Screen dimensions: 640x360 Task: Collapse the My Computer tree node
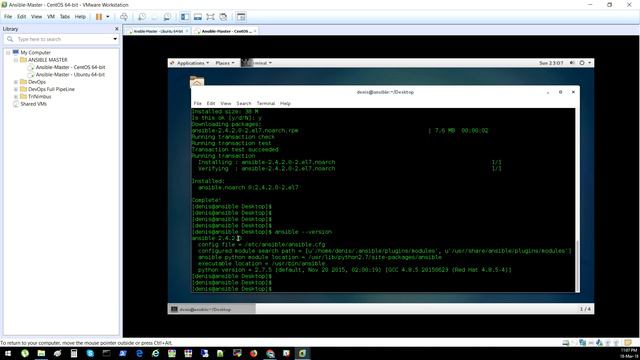point(8,53)
